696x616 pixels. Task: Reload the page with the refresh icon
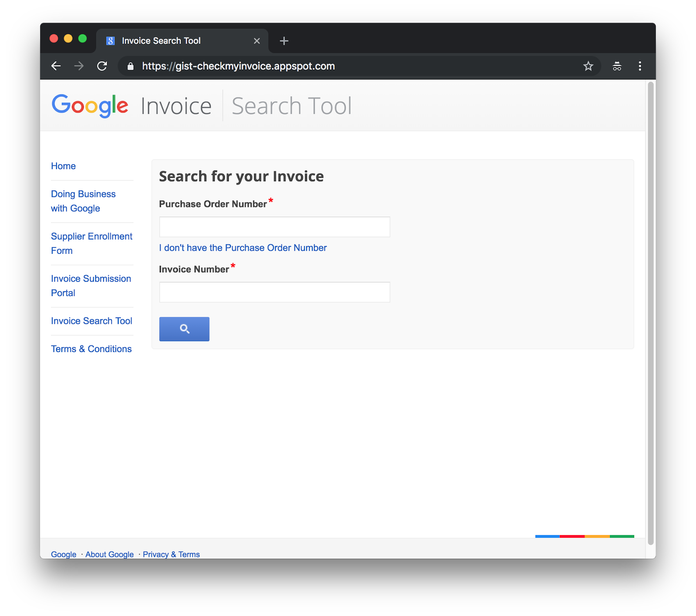click(102, 66)
